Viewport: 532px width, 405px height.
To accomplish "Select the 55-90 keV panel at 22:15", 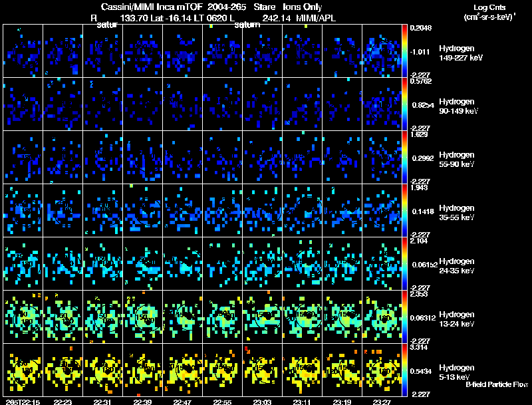I will [23, 157].
